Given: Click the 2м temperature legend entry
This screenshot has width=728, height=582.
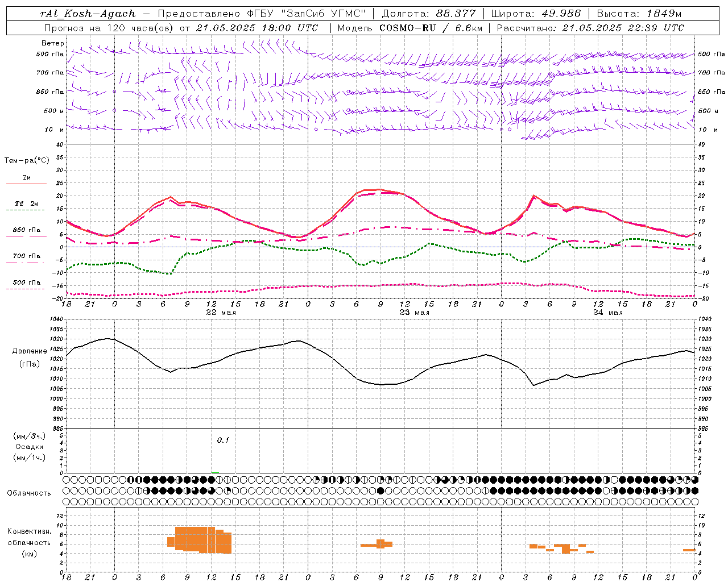Looking at the screenshot, I should coord(27,178).
